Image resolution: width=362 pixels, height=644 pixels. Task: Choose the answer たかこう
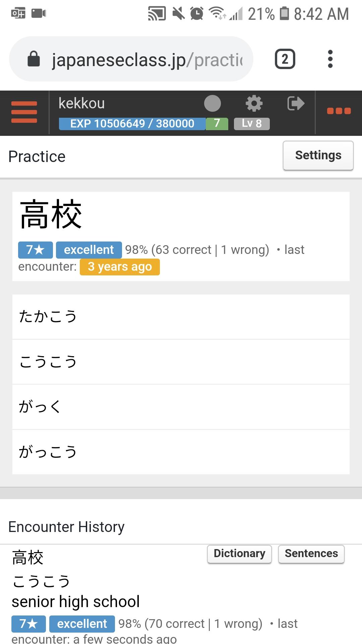[181, 317]
